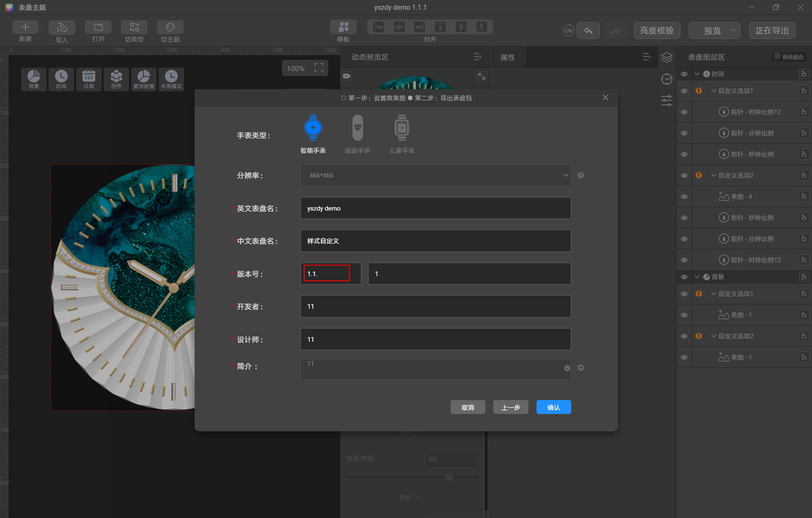
Task: Confirm the export with 确认 button
Action: [553, 407]
